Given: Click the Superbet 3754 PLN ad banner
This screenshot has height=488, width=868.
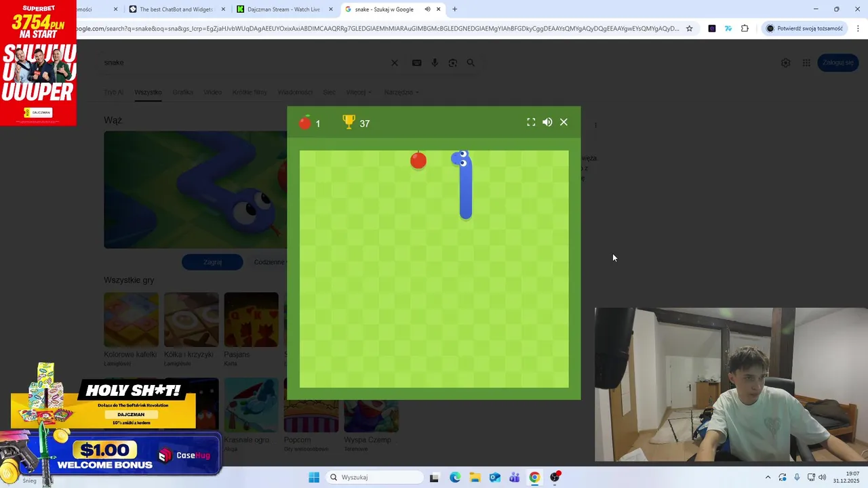Looking at the screenshot, I should click(x=38, y=63).
